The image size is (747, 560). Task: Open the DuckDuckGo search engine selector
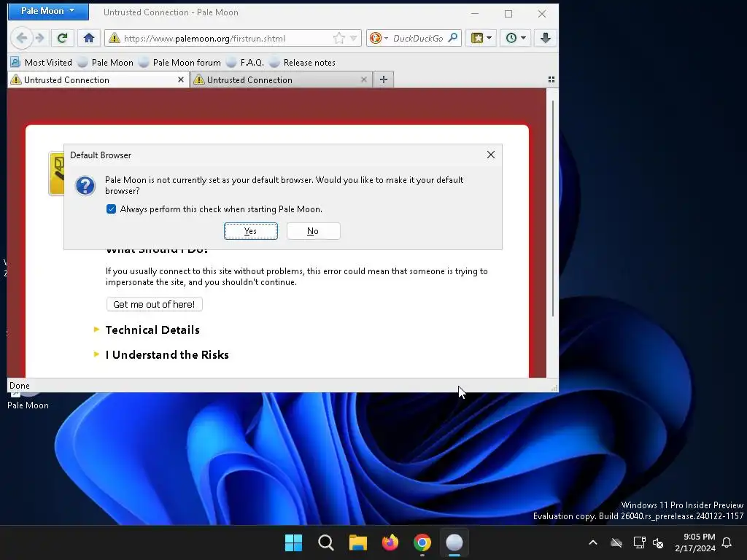pos(379,38)
